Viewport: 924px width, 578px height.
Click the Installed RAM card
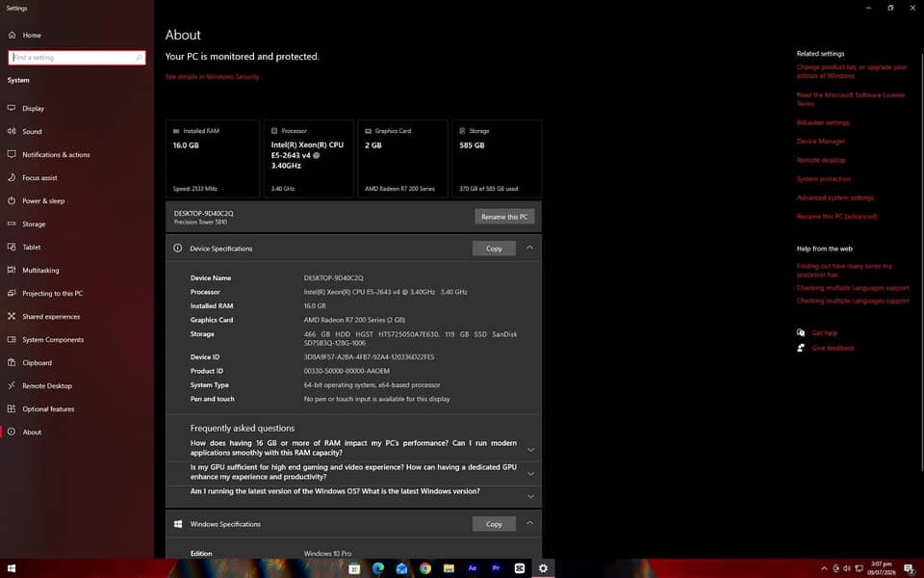[x=213, y=158]
